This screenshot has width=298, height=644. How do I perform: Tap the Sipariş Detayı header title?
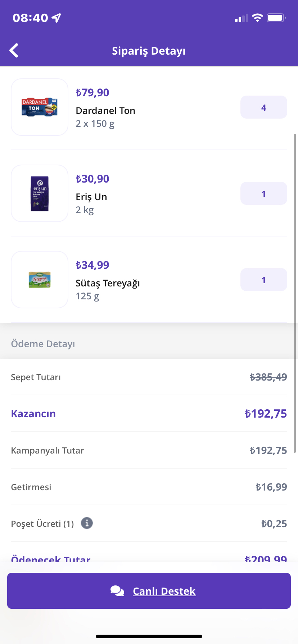click(149, 51)
